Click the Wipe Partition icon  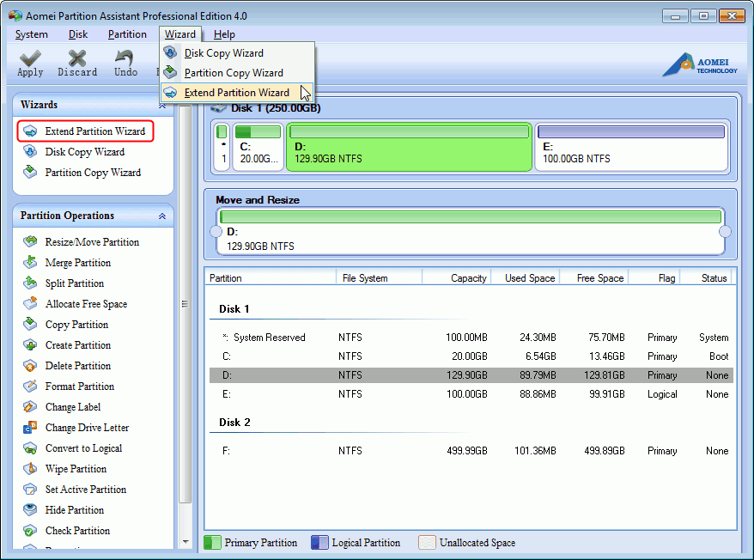click(x=30, y=469)
